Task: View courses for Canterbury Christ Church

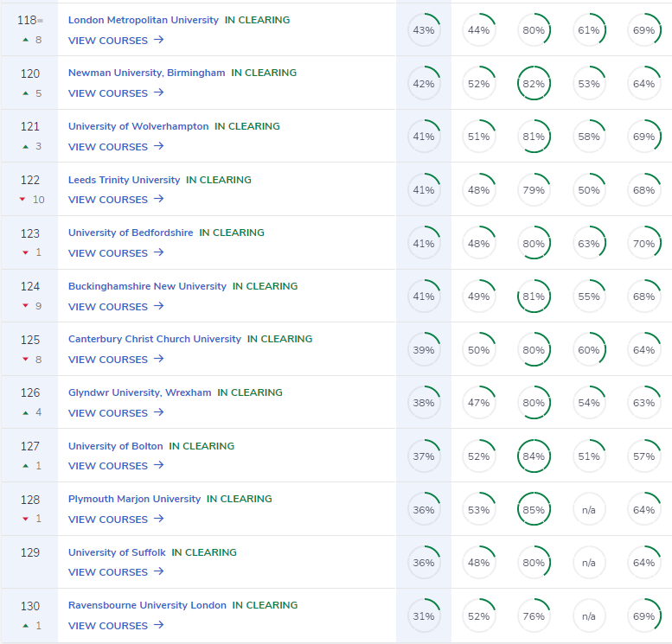Action: click(116, 359)
